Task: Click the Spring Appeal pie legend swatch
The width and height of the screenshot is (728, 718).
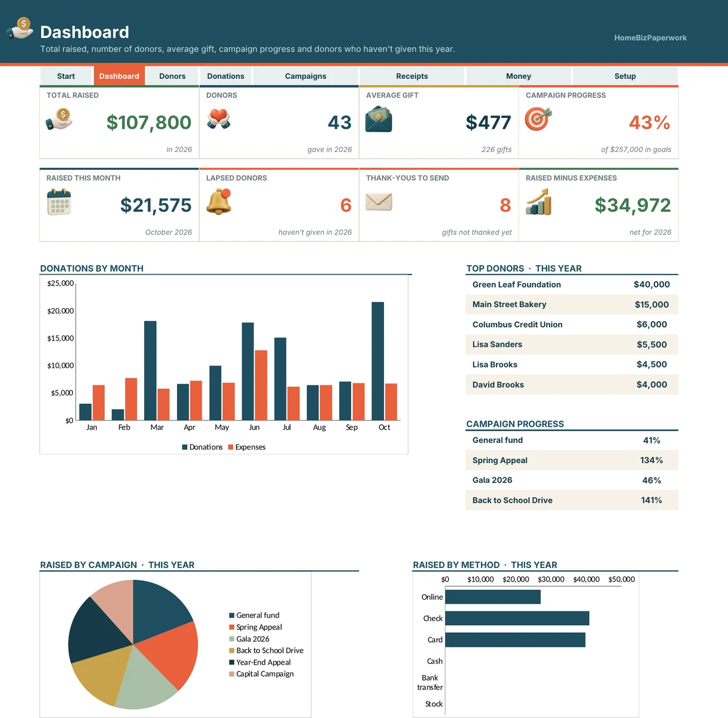Action: (x=232, y=627)
